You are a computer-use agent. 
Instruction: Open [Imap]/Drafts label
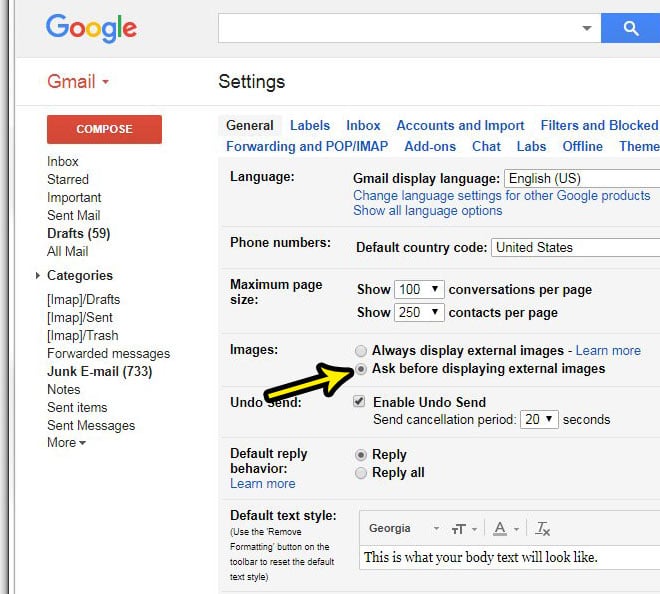coord(83,299)
